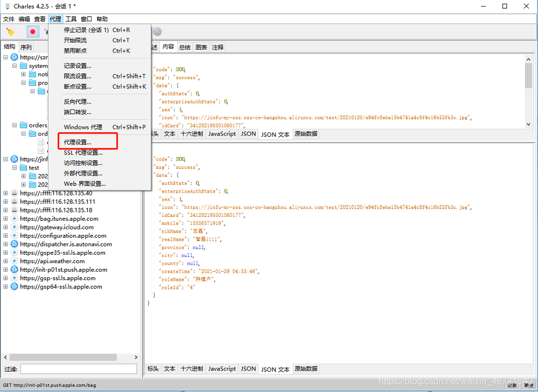
Task: Open Web 界面设置... menu entry
Action: point(99,184)
